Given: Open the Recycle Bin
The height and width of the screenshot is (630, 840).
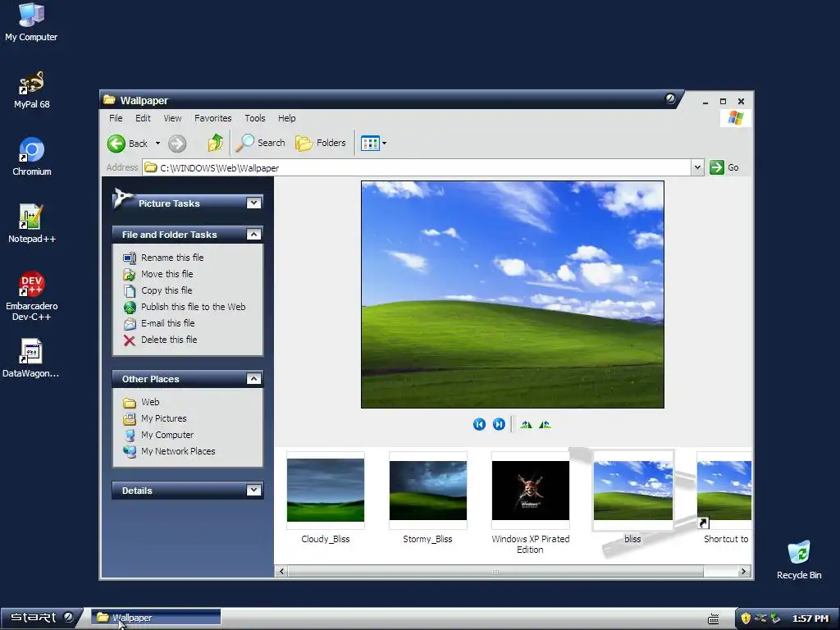Looking at the screenshot, I should pos(799,559).
